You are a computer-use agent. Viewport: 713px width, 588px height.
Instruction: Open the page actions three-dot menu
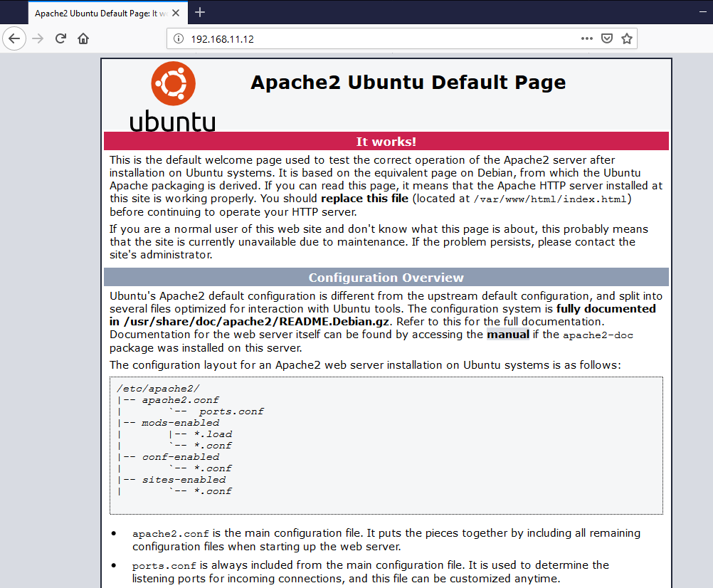[586, 39]
